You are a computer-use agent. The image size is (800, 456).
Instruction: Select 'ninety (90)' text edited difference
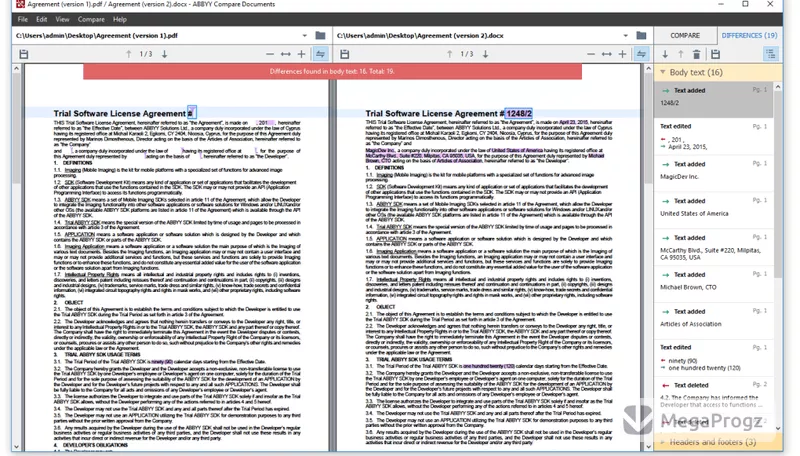(714, 358)
